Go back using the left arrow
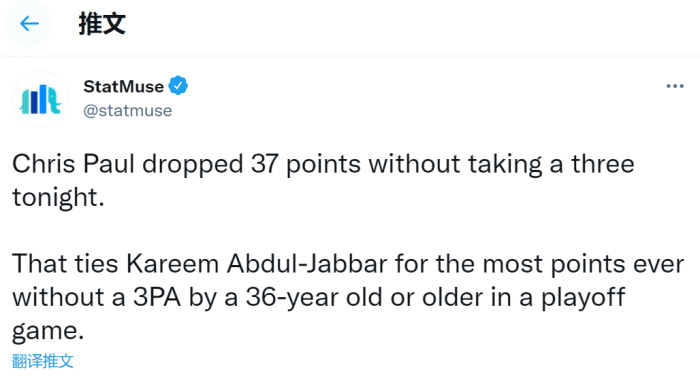The image size is (700, 384). pos(29,23)
